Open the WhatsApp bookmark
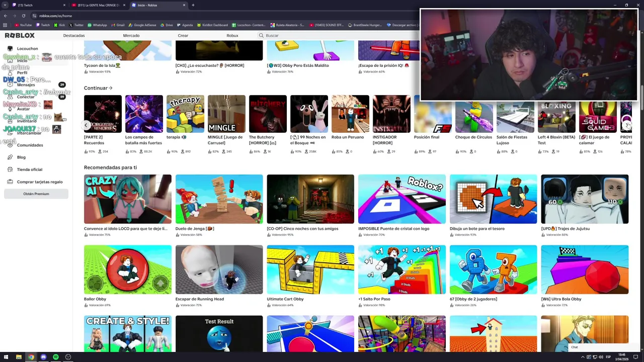This screenshot has height=362, width=644. 97,25
